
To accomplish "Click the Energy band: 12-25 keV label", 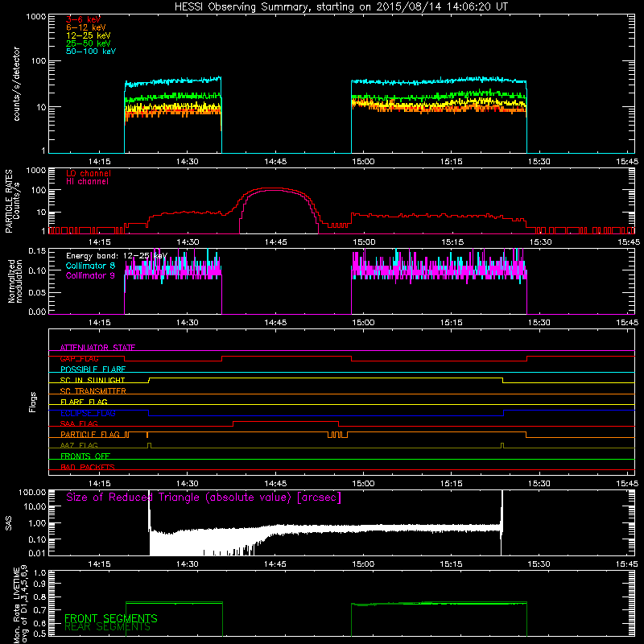I will tap(117, 256).
